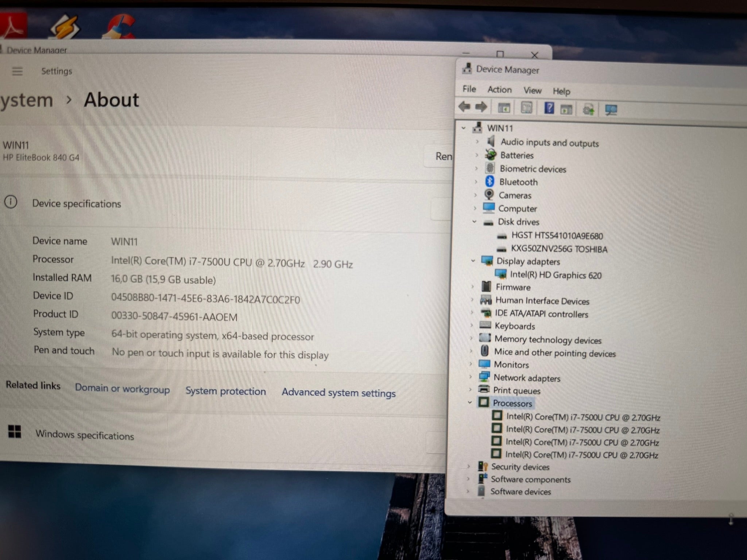Image resolution: width=747 pixels, height=560 pixels.
Task: Expand the Bluetooth category chevron
Action: (476, 181)
